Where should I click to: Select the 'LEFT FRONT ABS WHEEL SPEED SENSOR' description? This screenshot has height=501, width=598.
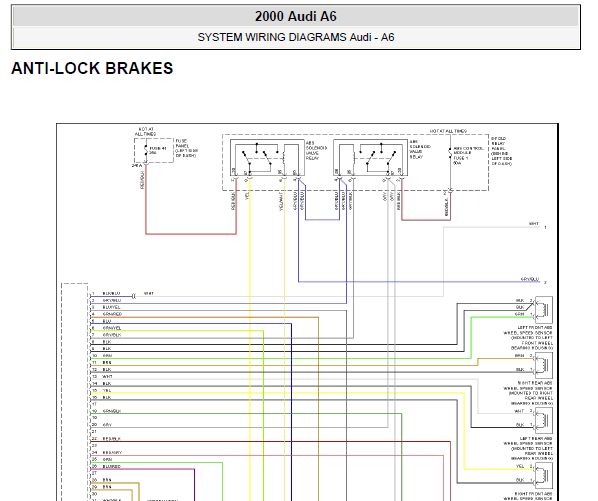tap(528, 338)
